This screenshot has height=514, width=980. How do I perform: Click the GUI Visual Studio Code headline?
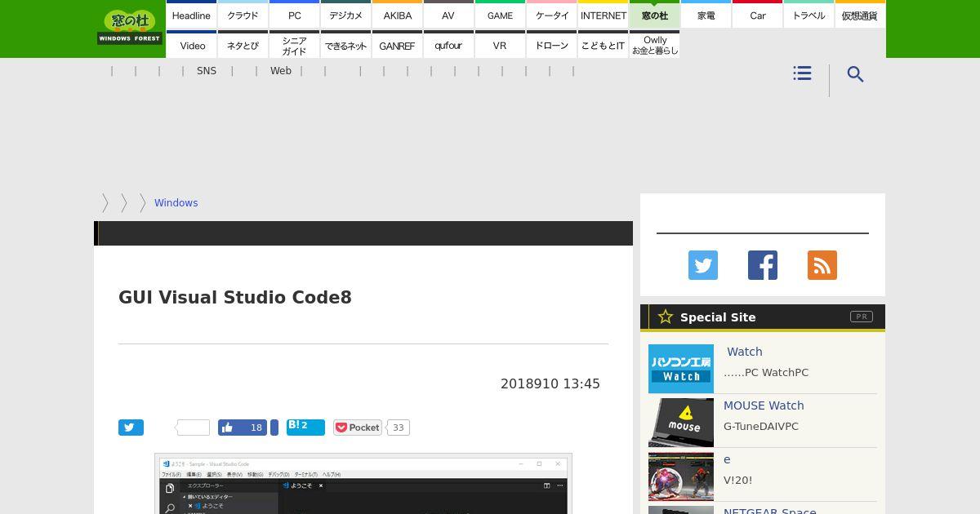pyautogui.click(x=235, y=297)
